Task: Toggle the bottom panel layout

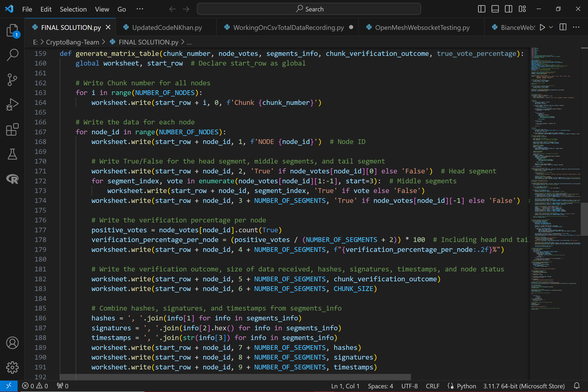Action: point(495,9)
